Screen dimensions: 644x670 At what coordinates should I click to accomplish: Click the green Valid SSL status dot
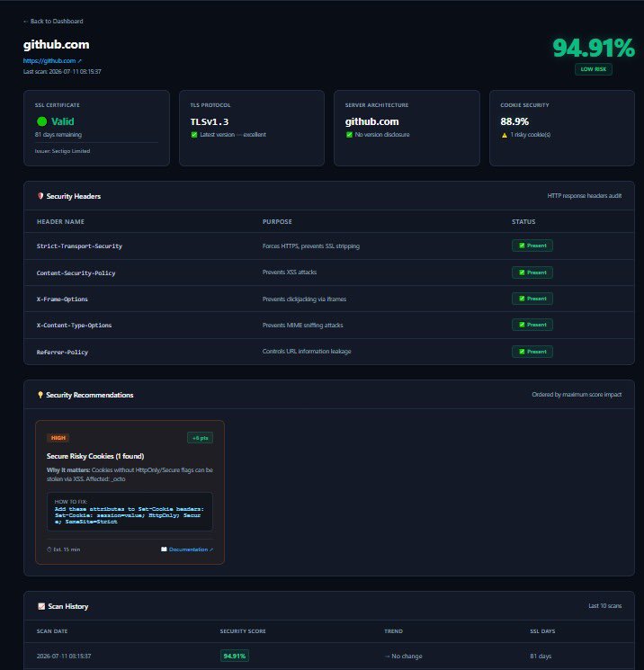point(42,121)
